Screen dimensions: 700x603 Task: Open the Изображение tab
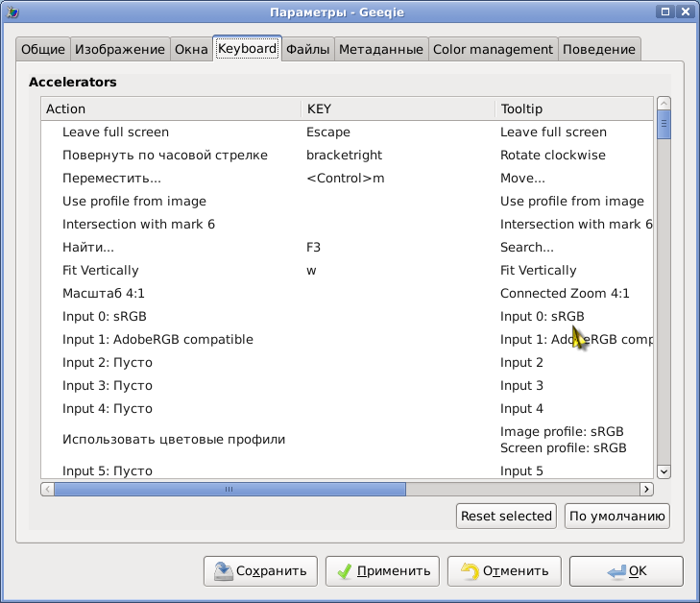(x=120, y=49)
